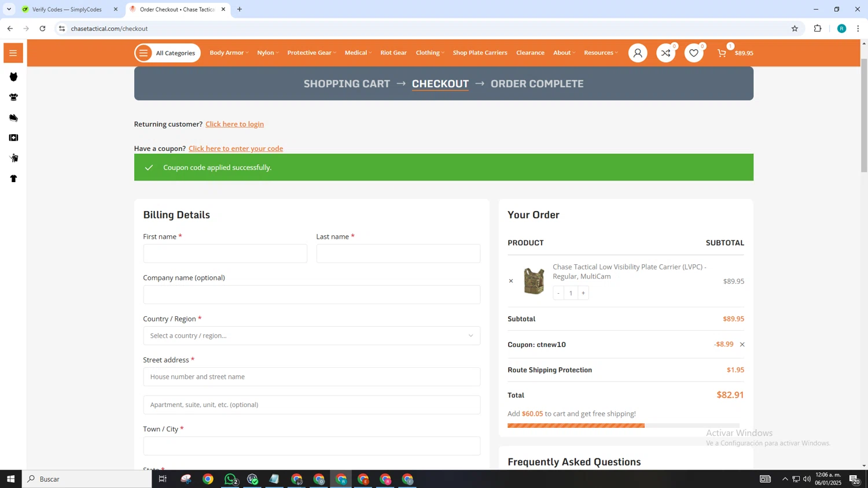View site information icon in address bar
The height and width of the screenshot is (488, 868).
point(62,28)
